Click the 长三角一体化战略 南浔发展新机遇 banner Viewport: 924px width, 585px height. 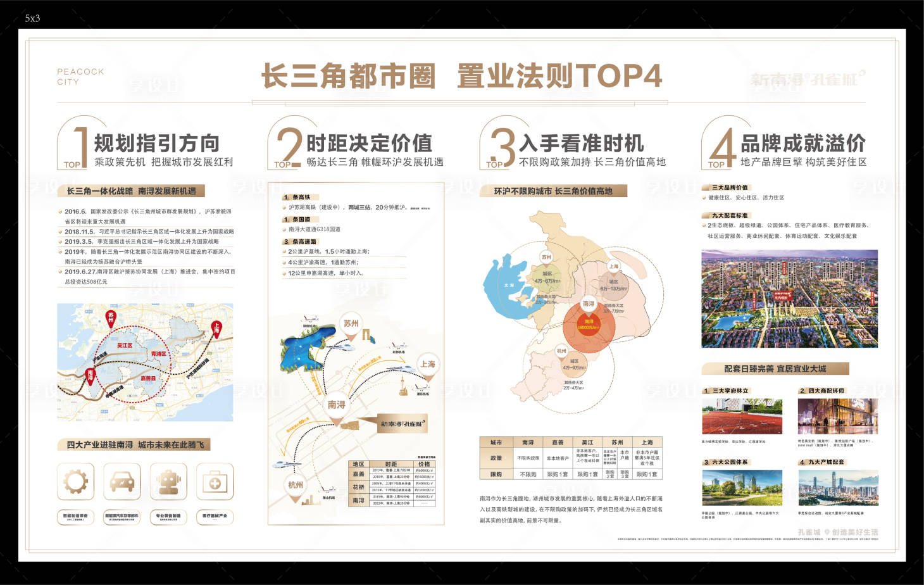click(x=131, y=191)
